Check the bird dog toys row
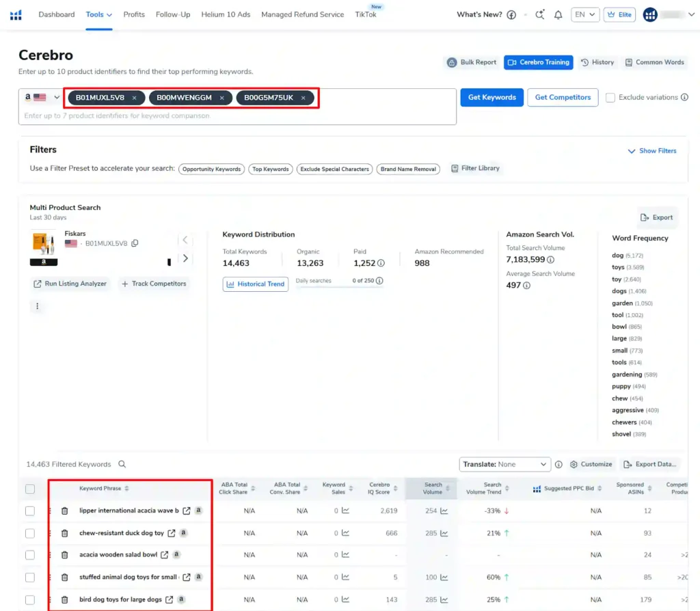 [30, 600]
